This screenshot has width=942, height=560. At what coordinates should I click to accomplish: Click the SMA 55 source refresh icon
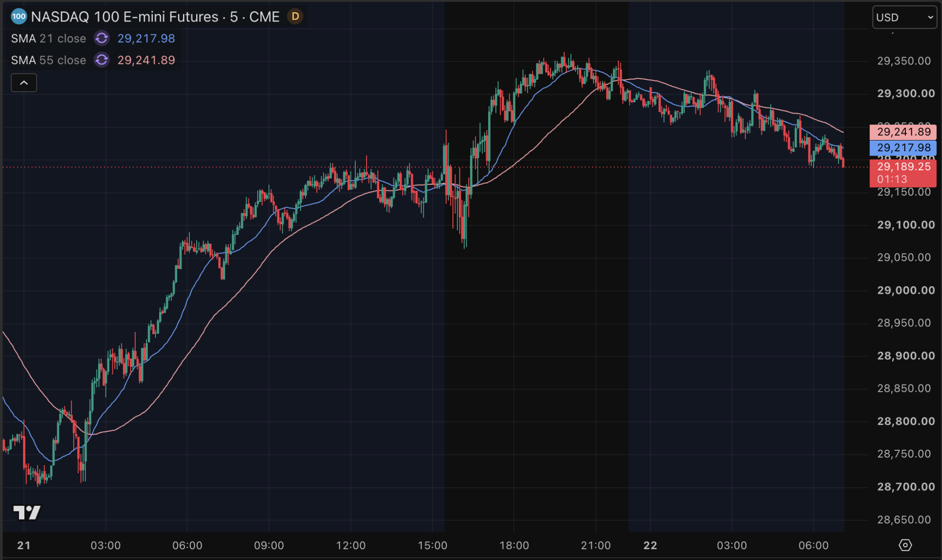click(x=102, y=60)
